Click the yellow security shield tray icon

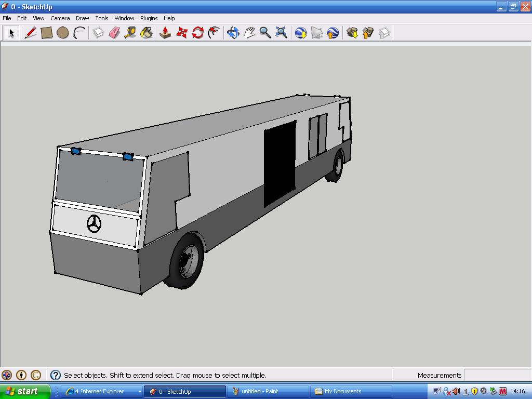pyautogui.click(x=474, y=391)
